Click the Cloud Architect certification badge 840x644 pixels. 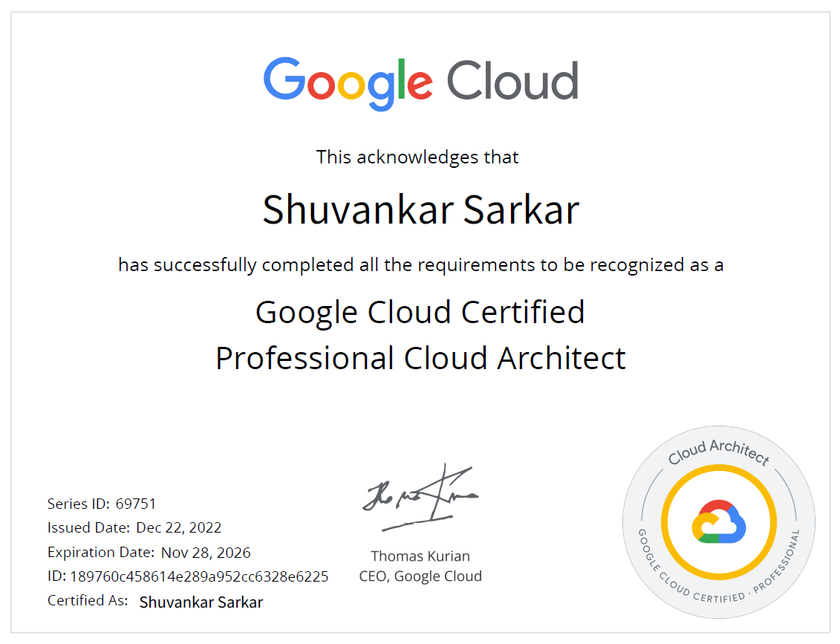click(x=718, y=522)
